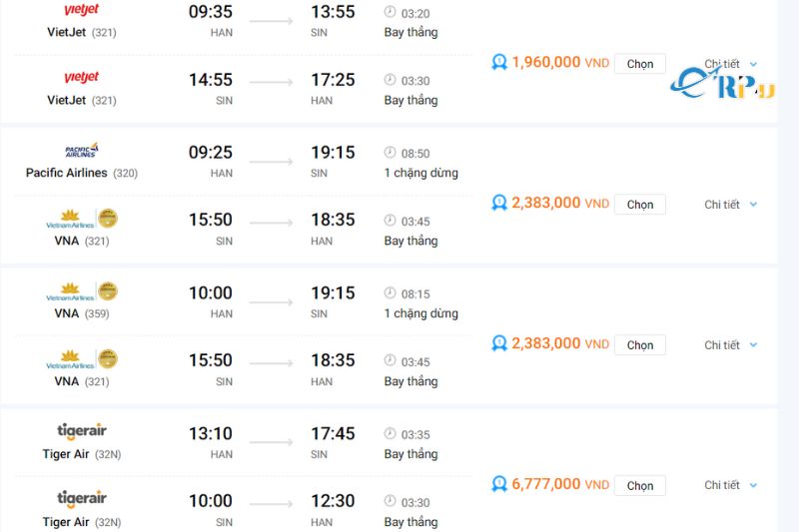Click the Tigerair logo on the 10:00 return flight

pyautogui.click(x=81, y=499)
